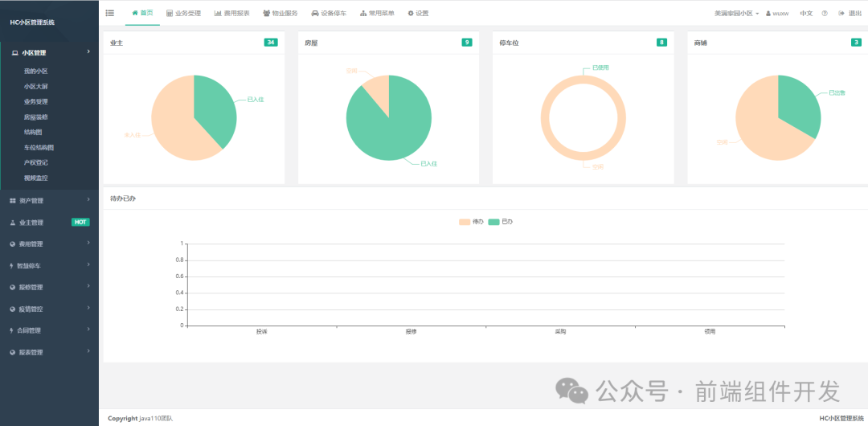Click the lightning icon beside 合同管理
This screenshot has height=426, width=868.
pos(12,330)
